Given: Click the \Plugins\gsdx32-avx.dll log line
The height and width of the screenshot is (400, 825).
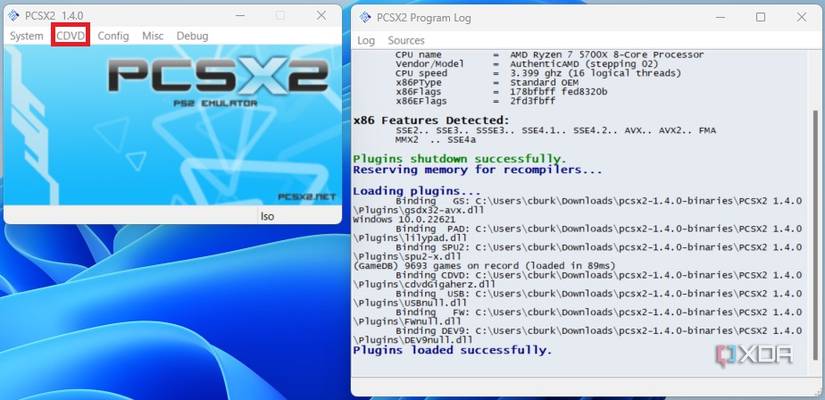Looking at the screenshot, I should pos(419,210).
